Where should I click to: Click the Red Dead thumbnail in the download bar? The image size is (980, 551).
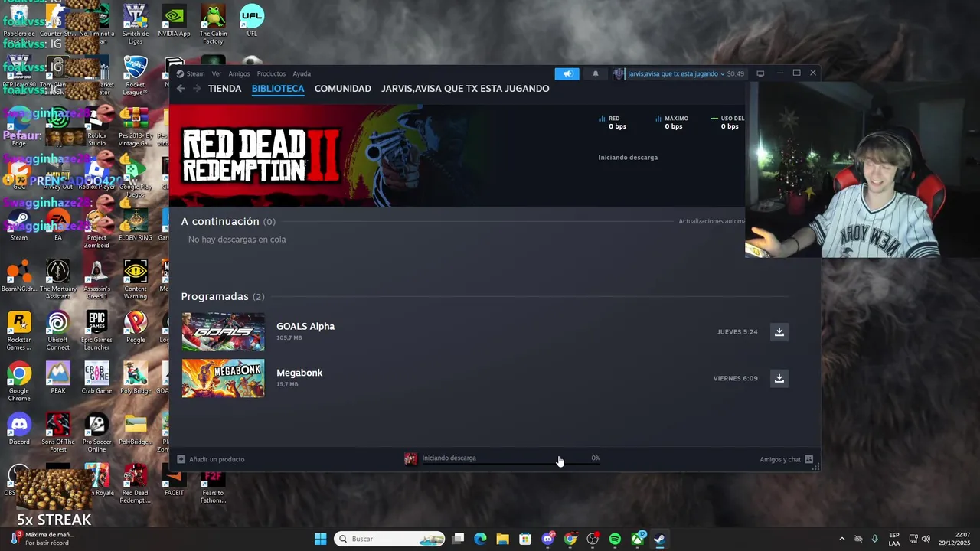[x=411, y=458]
